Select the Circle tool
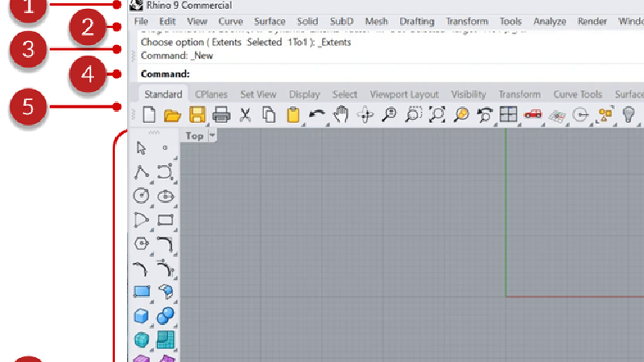The image size is (644, 362). [x=142, y=195]
